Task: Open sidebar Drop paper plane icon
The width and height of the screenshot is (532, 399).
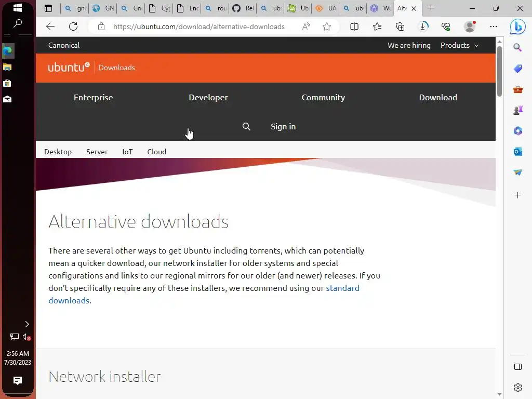Action: (x=518, y=172)
